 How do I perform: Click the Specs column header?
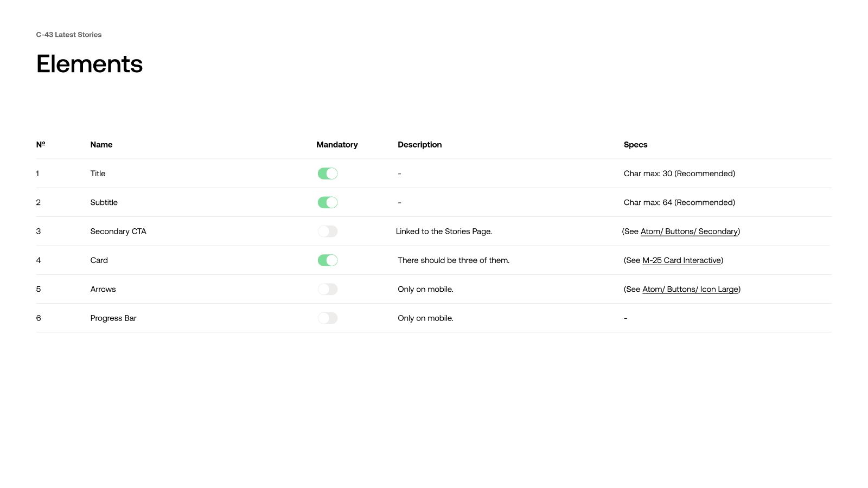click(636, 144)
